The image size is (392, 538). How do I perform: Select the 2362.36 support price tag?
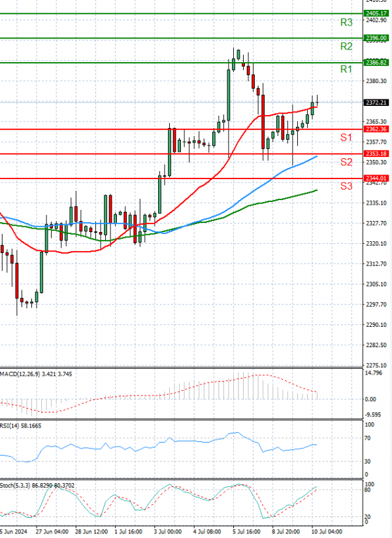coord(376,129)
